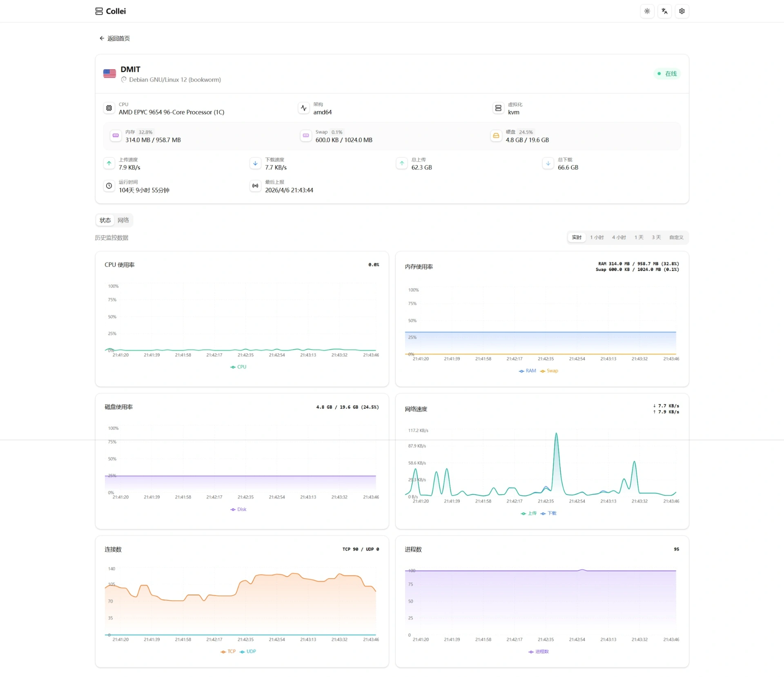
Task: Toggle the Swap series visibility
Action: coord(550,371)
